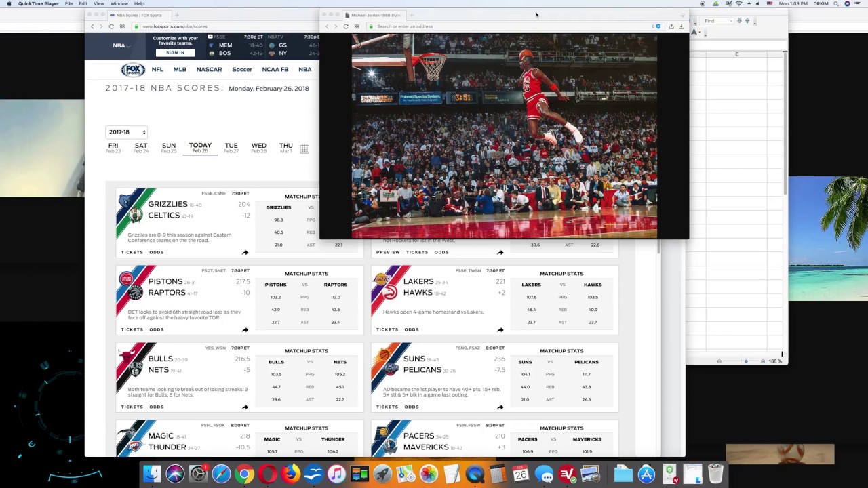The image size is (868, 488).
Task: Click PREVIEW link above Lakers game
Action: (x=388, y=252)
